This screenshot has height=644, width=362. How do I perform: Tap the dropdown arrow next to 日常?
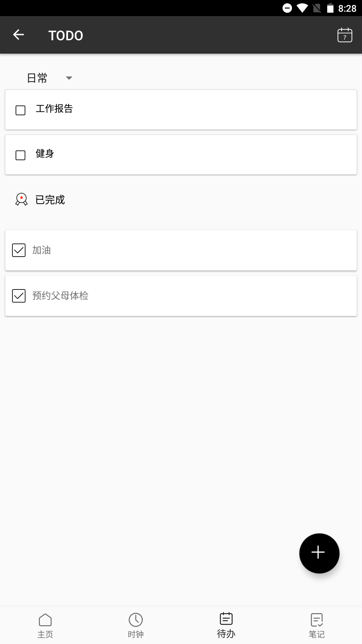69,77
